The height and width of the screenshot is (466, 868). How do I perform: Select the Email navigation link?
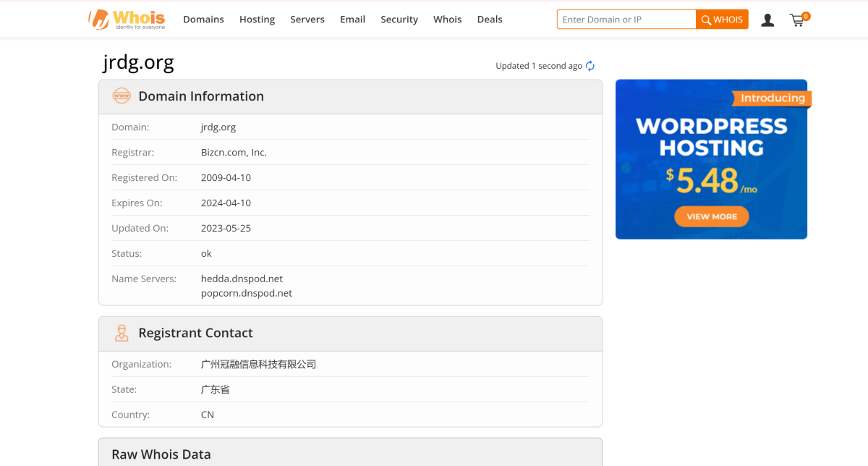click(x=352, y=20)
